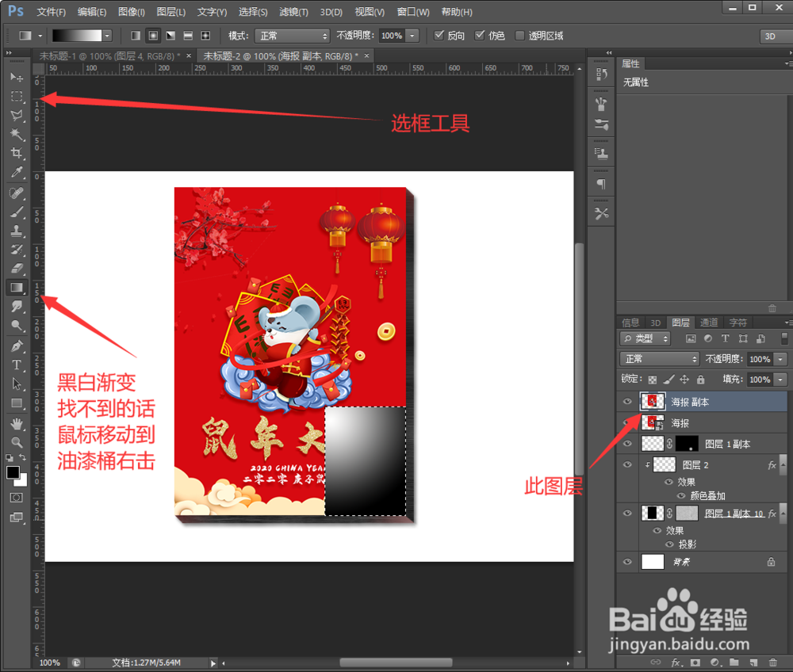Screen dimensions: 793x672
Task: Select the Crop tool
Action: (x=17, y=153)
